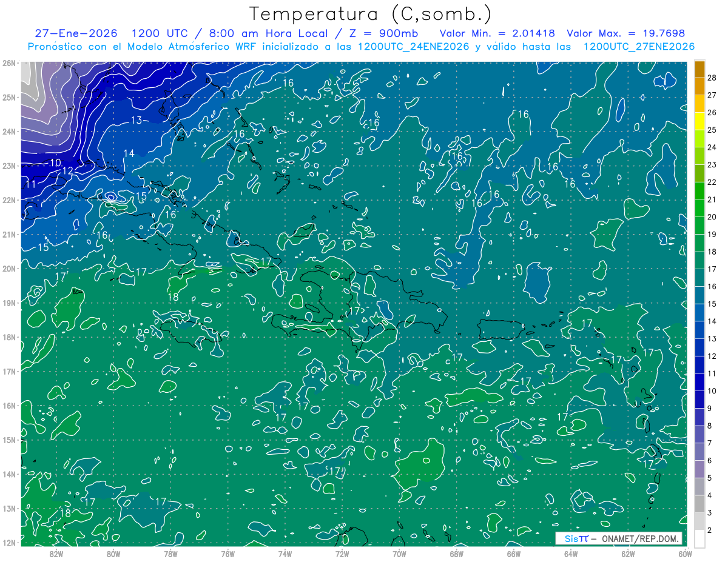The height and width of the screenshot is (562, 728).
Task: Click the 62W longitude axis label
Action: click(x=628, y=554)
